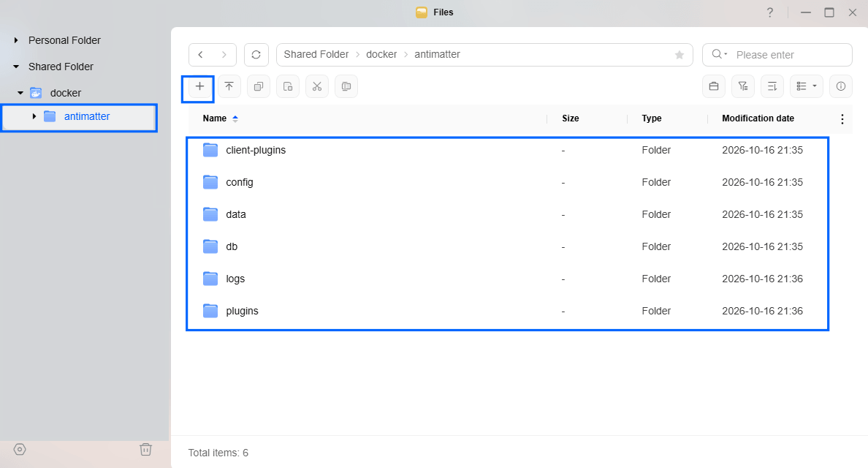Click the sort order icon

coord(772,86)
